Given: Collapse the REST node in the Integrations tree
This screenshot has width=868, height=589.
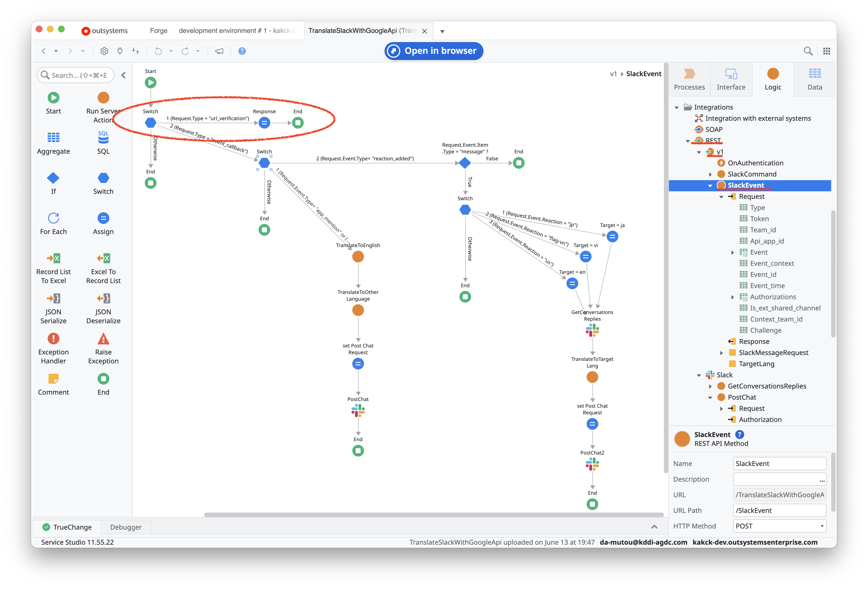Looking at the screenshot, I should pyautogui.click(x=688, y=141).
